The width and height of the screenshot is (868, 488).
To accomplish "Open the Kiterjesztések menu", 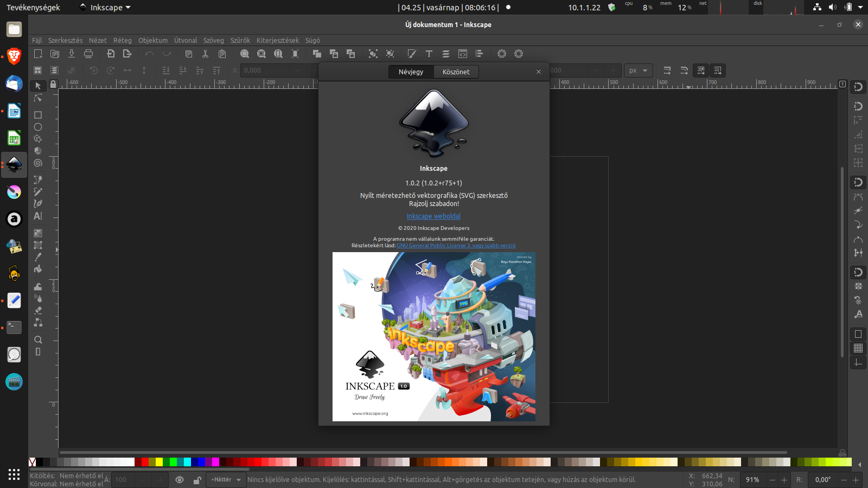I will (x=278, y=41).
